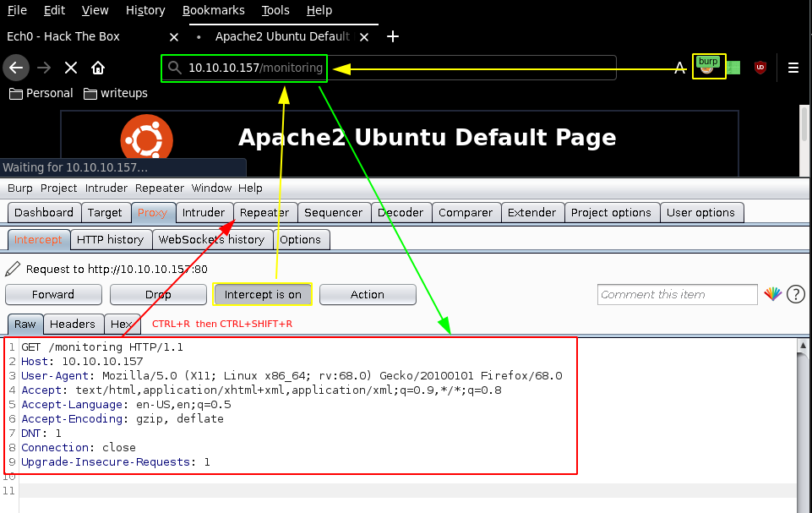Drop the intercepted request
This screenshot has width=812, height=513.
pyautogui.click(x=158, y=294)
